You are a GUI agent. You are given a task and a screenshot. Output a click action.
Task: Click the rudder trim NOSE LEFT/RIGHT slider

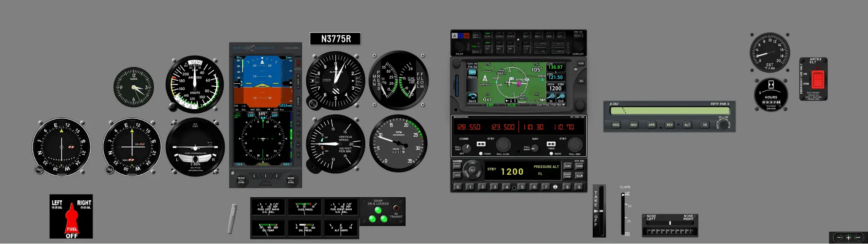click(x=670, y=223)
